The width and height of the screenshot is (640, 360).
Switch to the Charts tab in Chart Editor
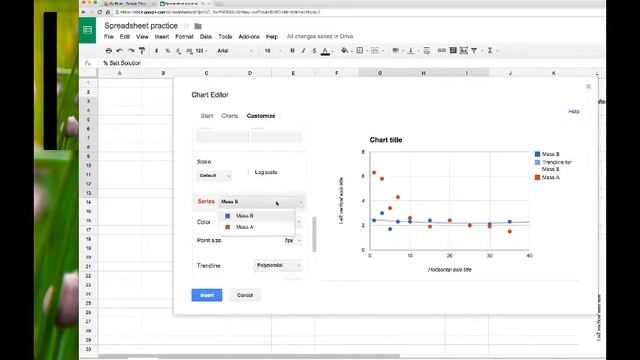click(x=229, y=116)
